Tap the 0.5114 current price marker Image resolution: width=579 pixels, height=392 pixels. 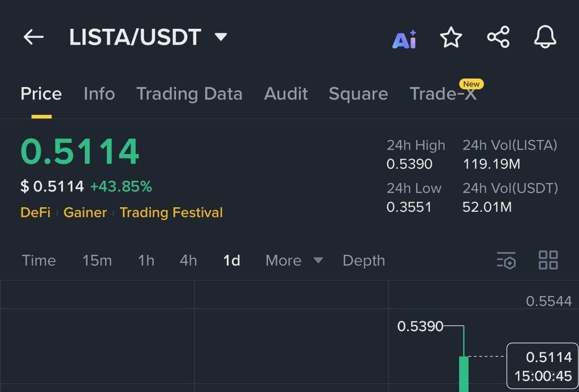click(x=542, y=365)
